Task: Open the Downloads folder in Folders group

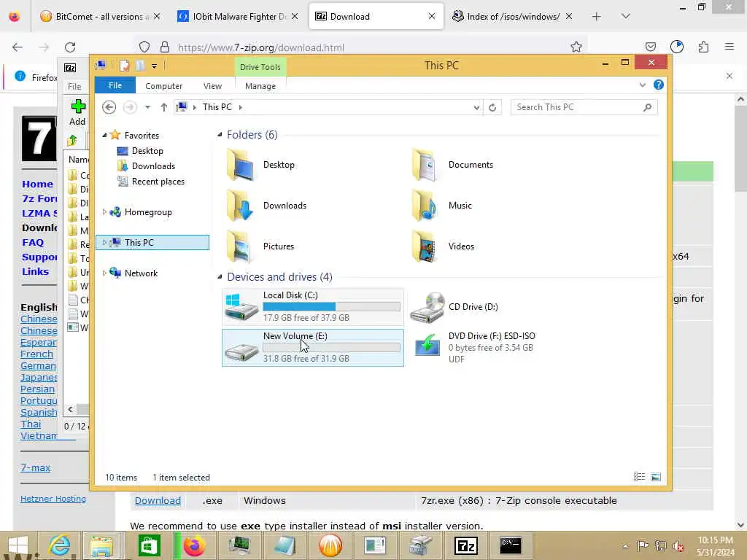Action: click(x=266, y=206)
